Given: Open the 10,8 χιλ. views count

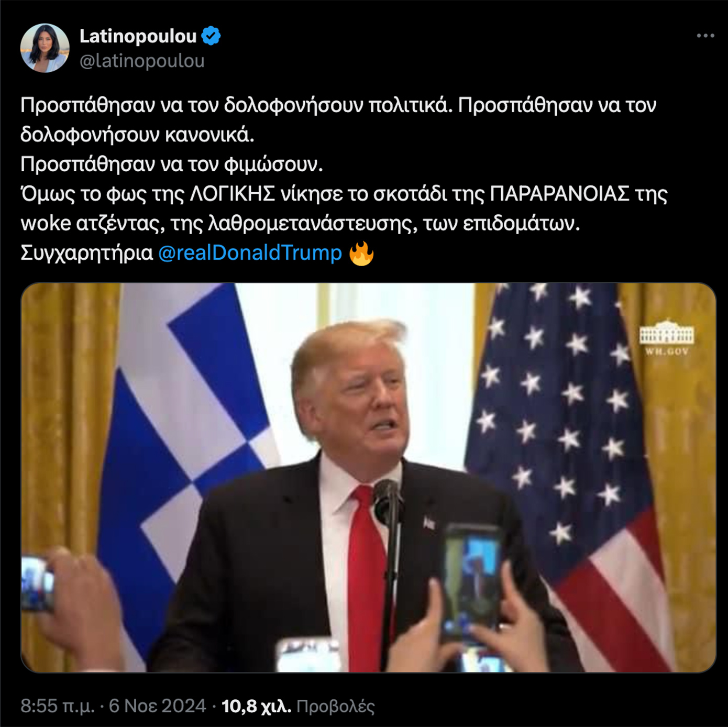Looking at the screenshot, I should 256,706.
